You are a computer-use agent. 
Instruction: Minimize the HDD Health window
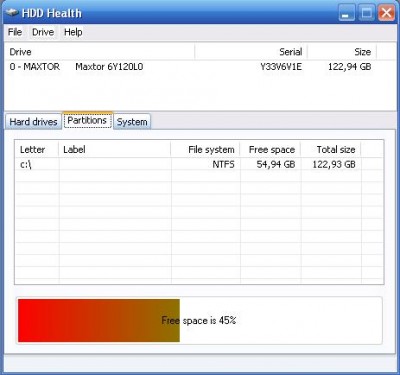[x=346, y=13]
